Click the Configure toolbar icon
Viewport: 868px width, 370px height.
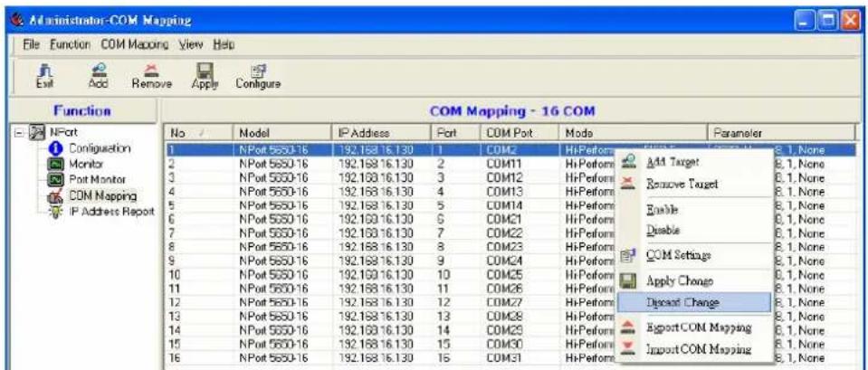[x=258, y=77]
